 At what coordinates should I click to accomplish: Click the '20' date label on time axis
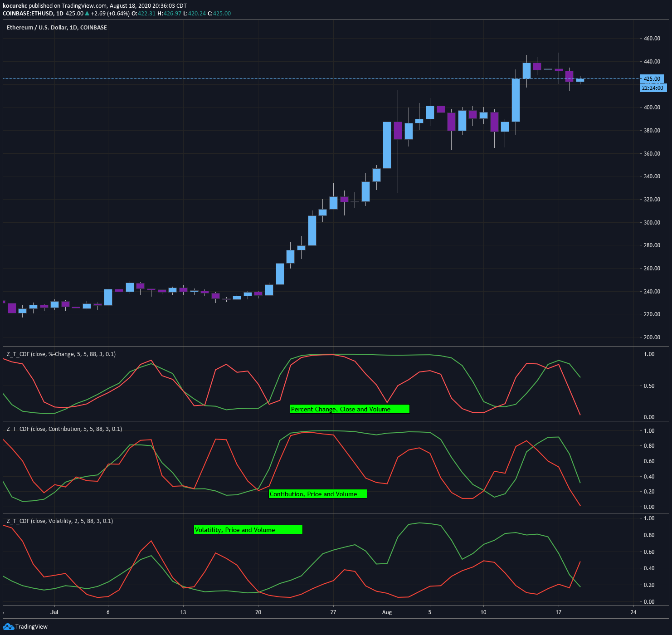[x=258, y=612]
